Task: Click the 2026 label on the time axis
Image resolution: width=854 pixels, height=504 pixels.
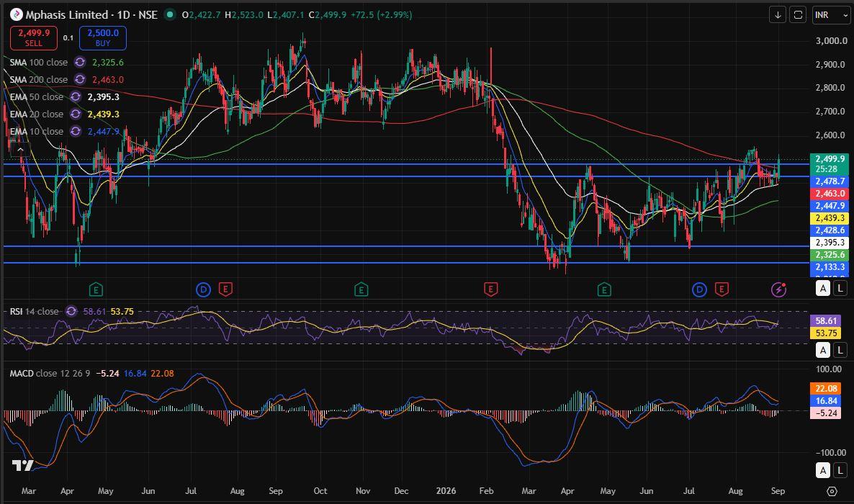Action: click(446, 491)
